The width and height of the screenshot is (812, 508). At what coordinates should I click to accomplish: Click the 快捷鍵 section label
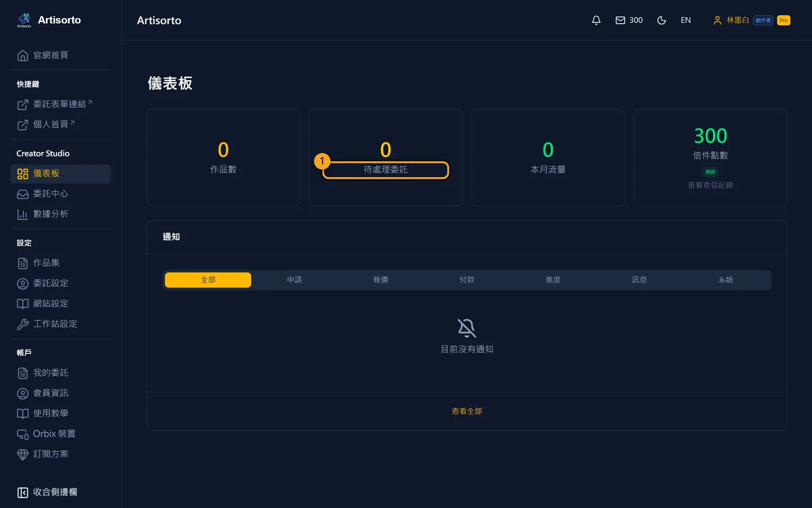(x=28, y=84)
